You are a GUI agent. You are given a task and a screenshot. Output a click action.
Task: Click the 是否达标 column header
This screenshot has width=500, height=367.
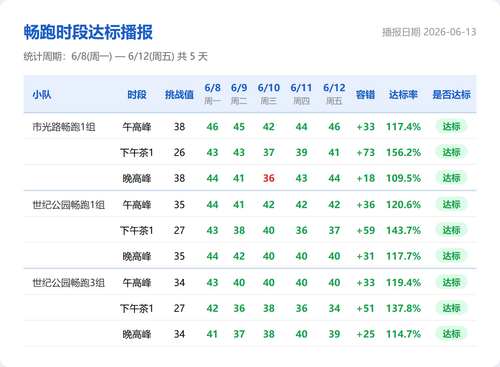coord(451,95)
